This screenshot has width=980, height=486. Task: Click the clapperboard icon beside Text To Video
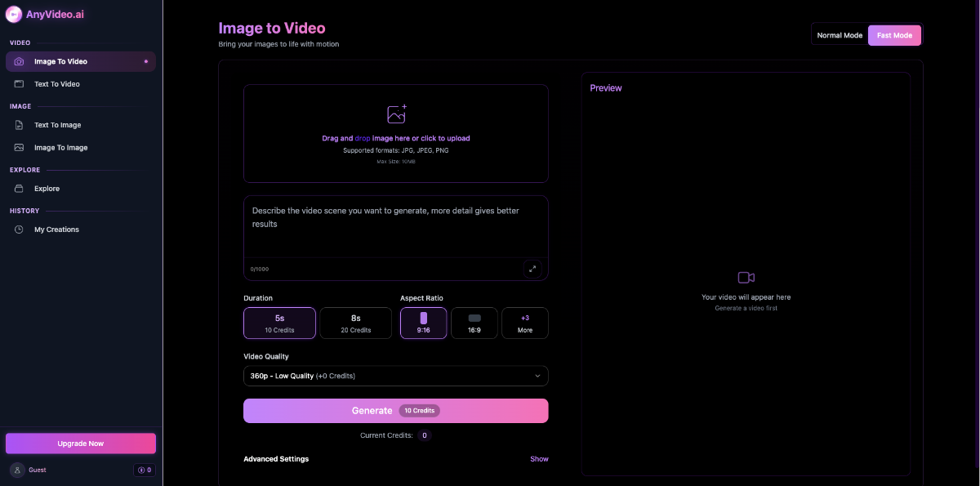pos(19,84)
